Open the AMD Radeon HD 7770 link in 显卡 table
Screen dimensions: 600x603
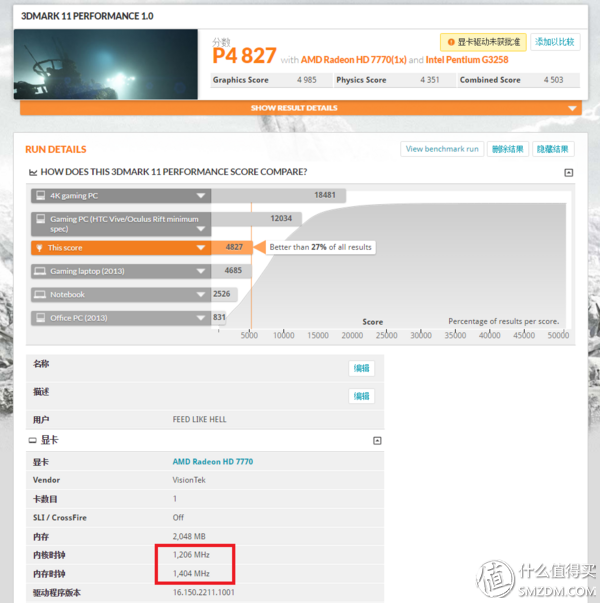click(213, 462)
